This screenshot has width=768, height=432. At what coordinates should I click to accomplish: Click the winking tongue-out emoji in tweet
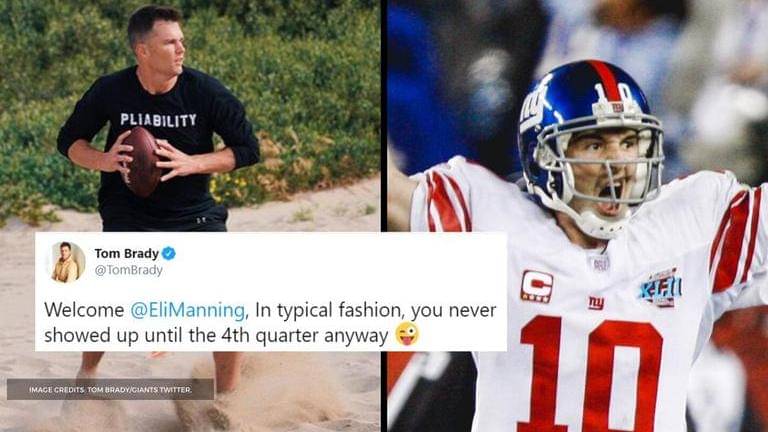point(407,335)
